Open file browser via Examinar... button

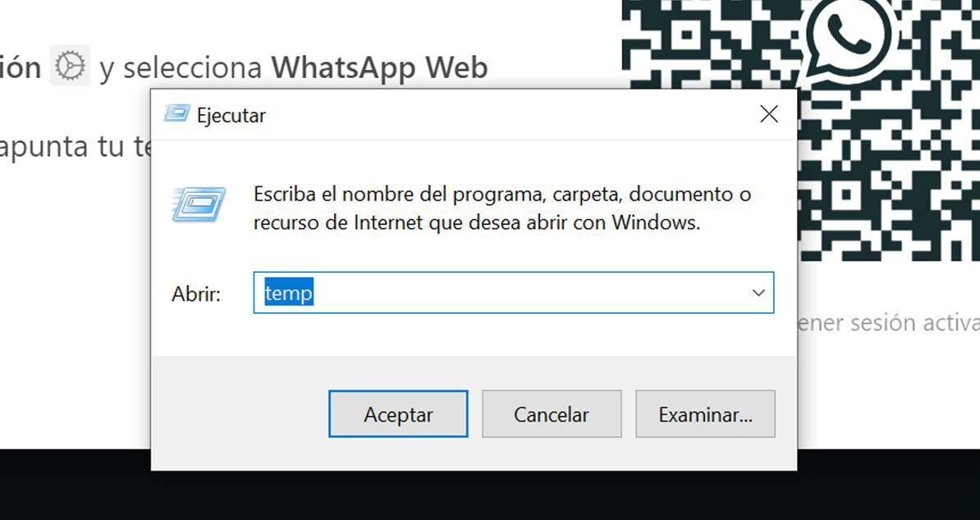tap(705, 414)
